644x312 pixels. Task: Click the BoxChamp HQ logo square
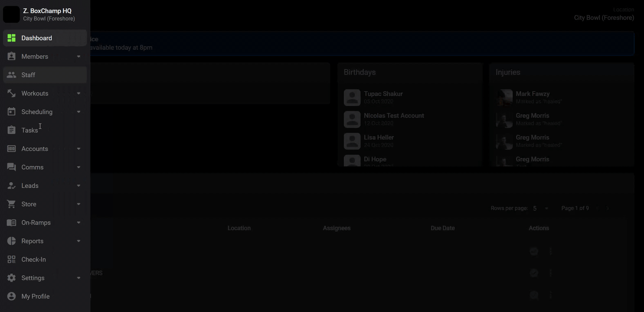(x=11, y=14)
